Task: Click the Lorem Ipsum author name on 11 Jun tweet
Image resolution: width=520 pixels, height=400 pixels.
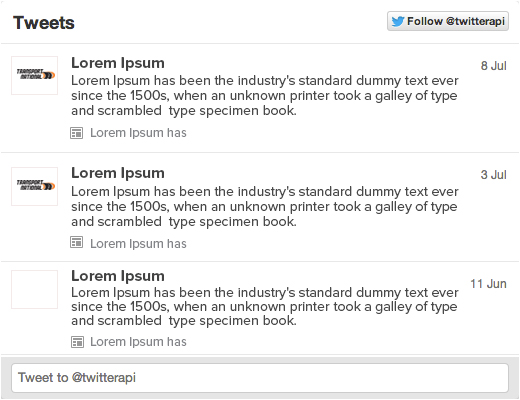Action: coord(118,276)
